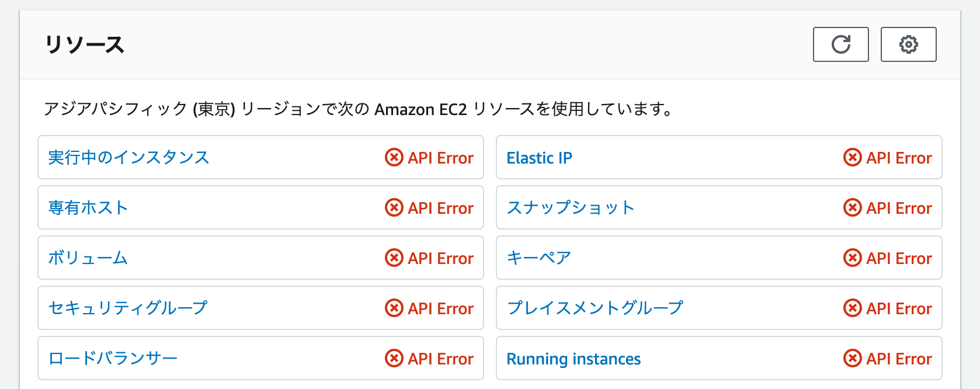Click the API Error icon beside スナップショット
The image size is (980, 389).
click(x=853, y=207)
